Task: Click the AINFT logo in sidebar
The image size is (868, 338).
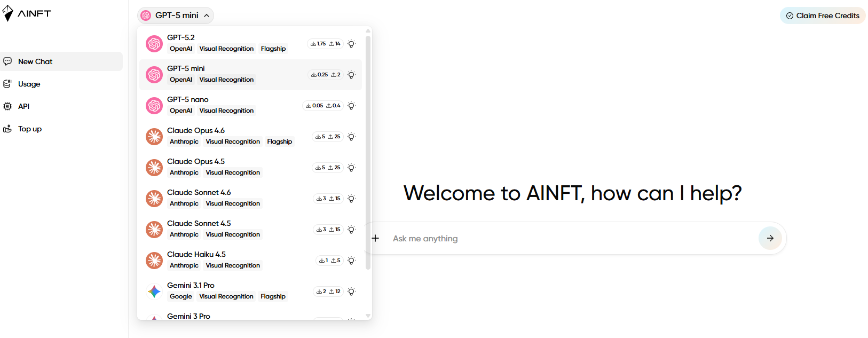Action: 27,13
